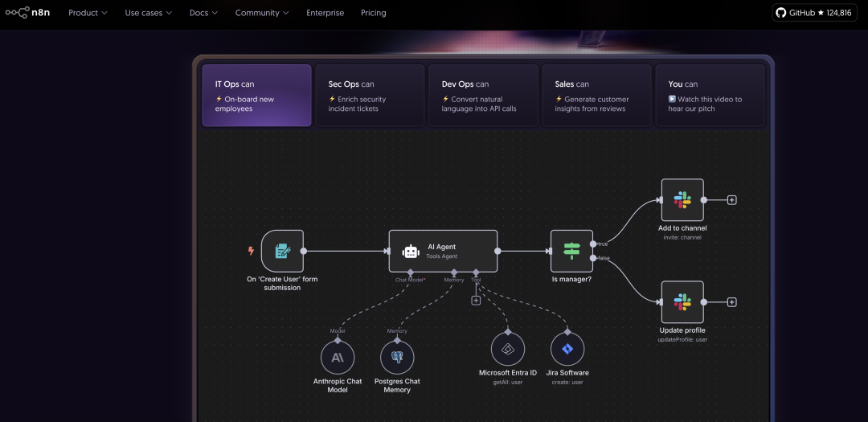Click the 'Update profile' label
The height and width of the screenshot is (422, 868).
point(682,330)
